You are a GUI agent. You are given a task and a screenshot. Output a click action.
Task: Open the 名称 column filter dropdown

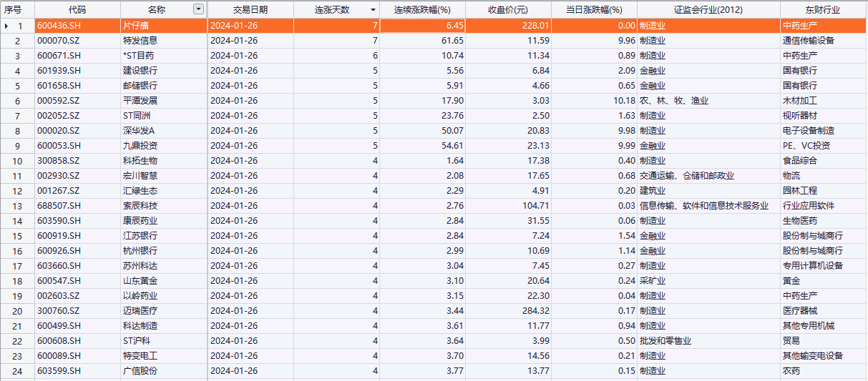click(x=198, y=9)
